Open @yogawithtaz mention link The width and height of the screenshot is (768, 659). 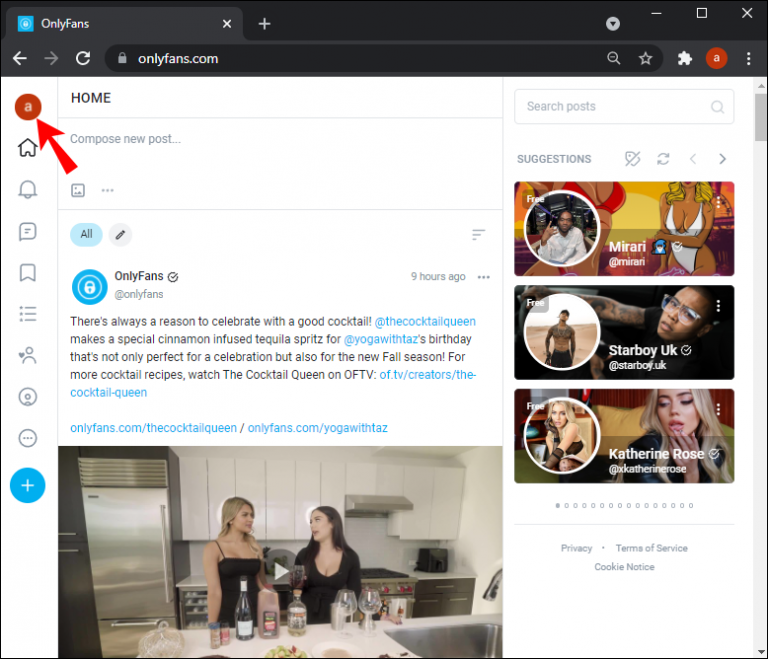point(381,339)
